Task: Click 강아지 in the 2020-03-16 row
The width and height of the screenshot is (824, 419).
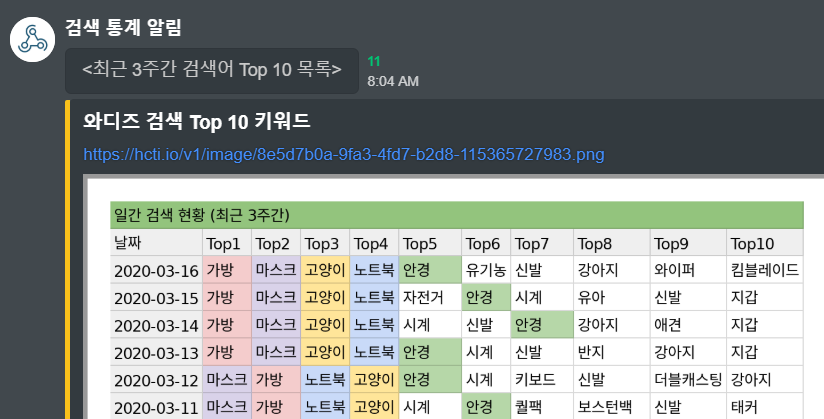Action: click(612, 270)
